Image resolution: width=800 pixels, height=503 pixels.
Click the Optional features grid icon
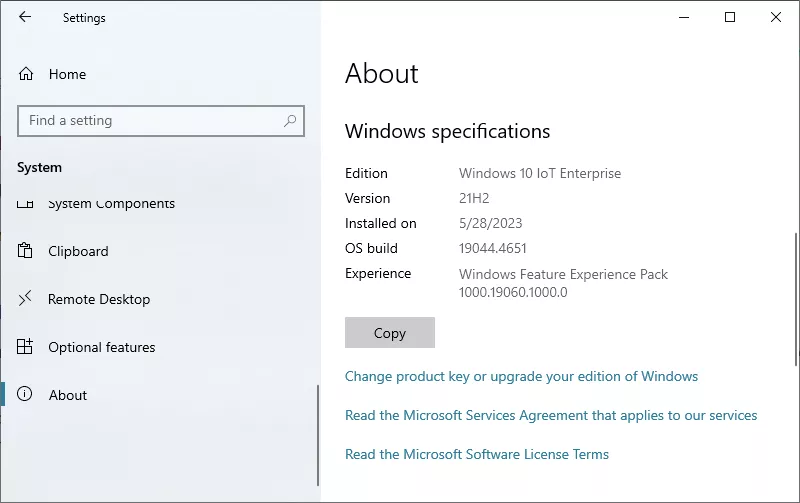25,346
